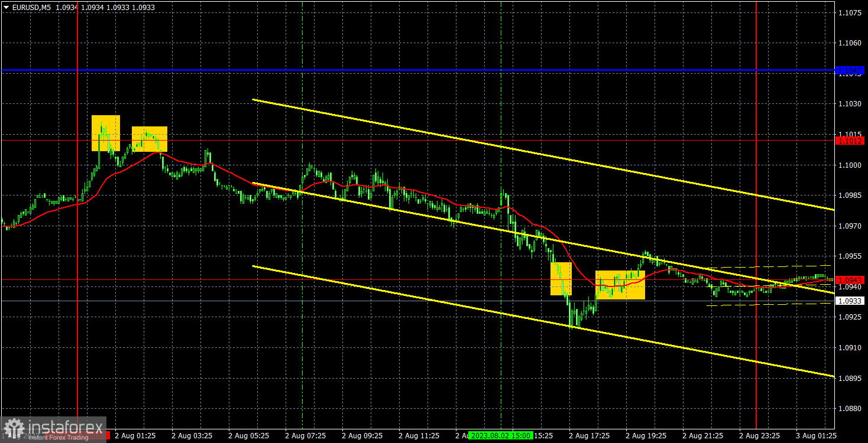Click the 3 Aug 01:25 time label

coord(816,435)
